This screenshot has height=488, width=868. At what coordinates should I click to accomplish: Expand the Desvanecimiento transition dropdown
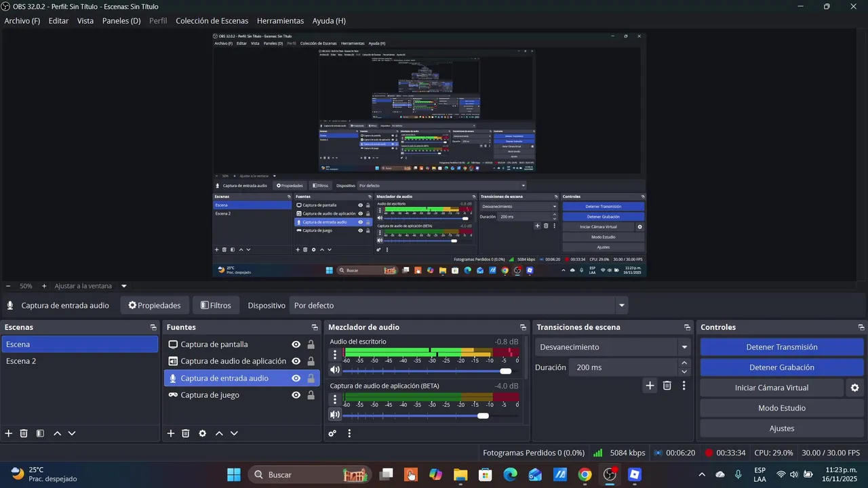click(x=684, y=347)
